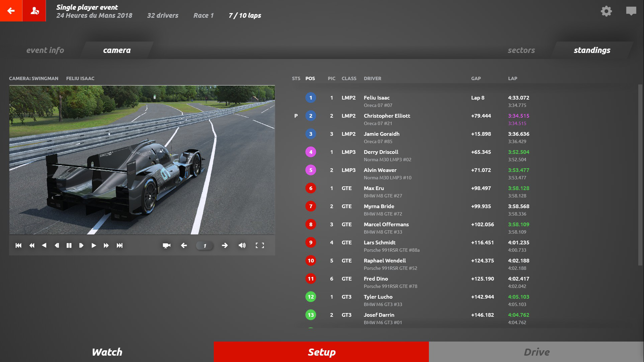Screen dimensions: 644x362
Task: Click the CLASS column header
Action: pos(349,78)
